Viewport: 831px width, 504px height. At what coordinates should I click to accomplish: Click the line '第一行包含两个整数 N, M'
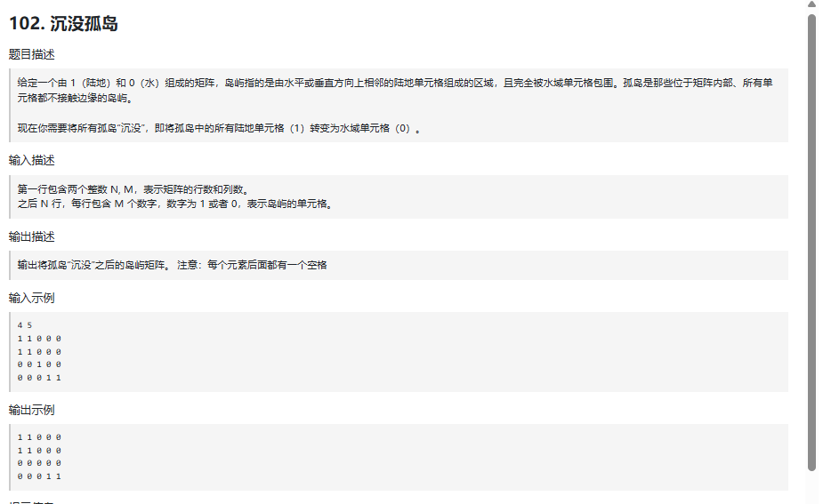click(133, 189)
